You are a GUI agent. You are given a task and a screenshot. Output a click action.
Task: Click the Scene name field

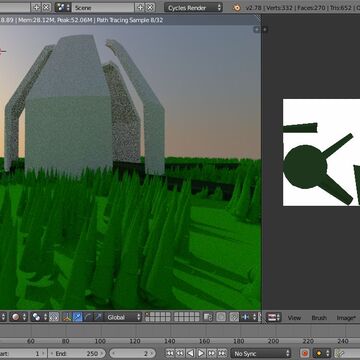point(103,7)
